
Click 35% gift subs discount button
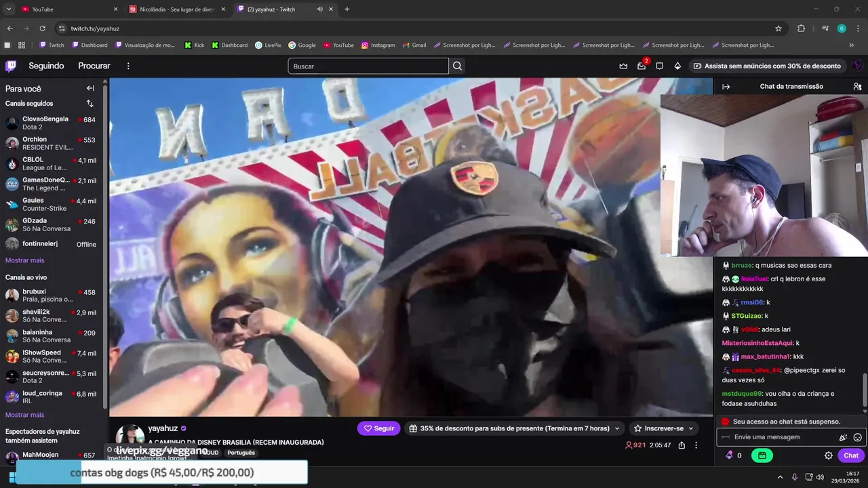509,428
